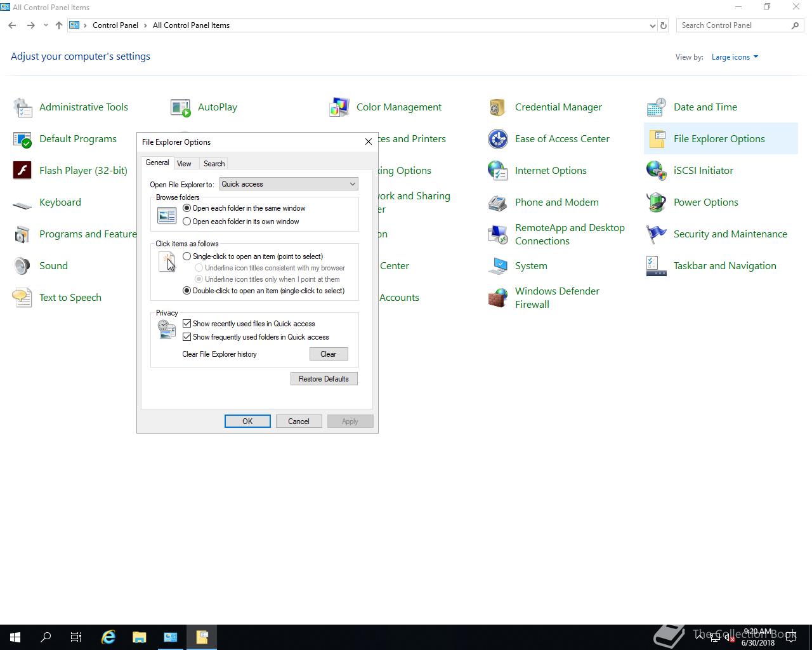This screenshot has height=650, width=812.
Task: Open the Taskbar and Navigation icon
Action: (x=657, y=266)
